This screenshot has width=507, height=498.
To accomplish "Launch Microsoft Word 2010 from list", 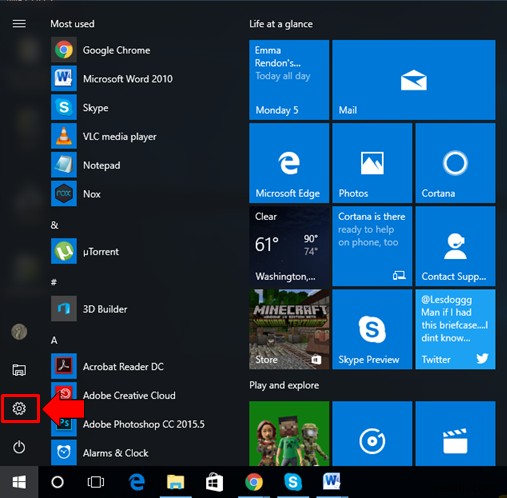I will click(133, 79).
